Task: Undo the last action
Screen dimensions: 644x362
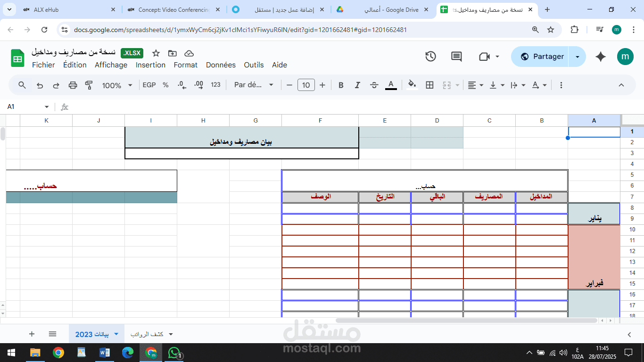Action: (x=40, y=85)
